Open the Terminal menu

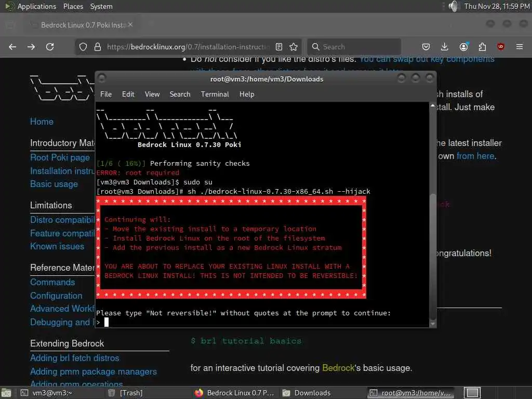(x=215, y=95)
